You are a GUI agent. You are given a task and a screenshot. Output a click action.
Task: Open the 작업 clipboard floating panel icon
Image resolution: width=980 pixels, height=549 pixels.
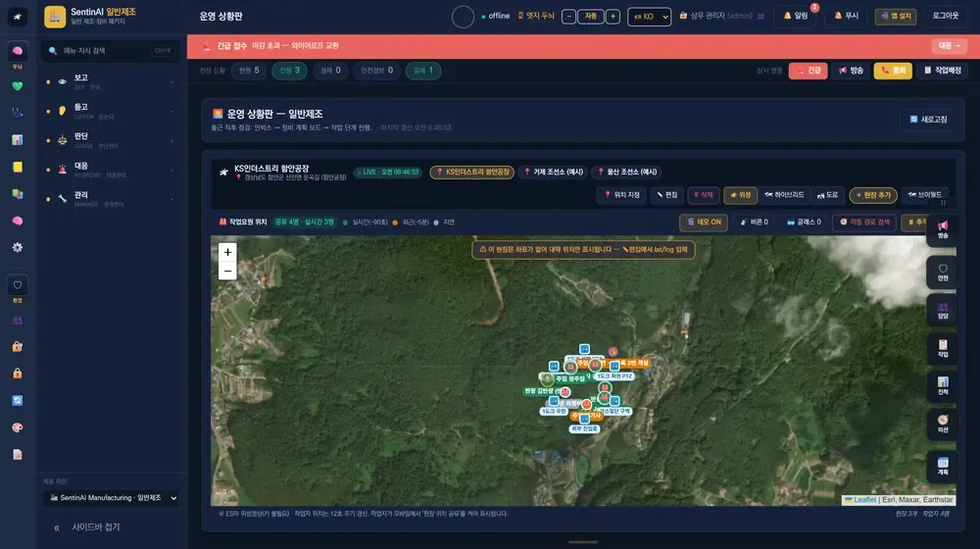point(943,348)
